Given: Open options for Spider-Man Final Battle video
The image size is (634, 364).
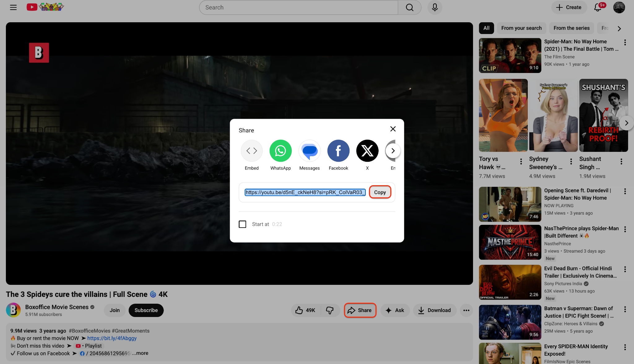Looking at the screenshot, I should click(625, 43).
